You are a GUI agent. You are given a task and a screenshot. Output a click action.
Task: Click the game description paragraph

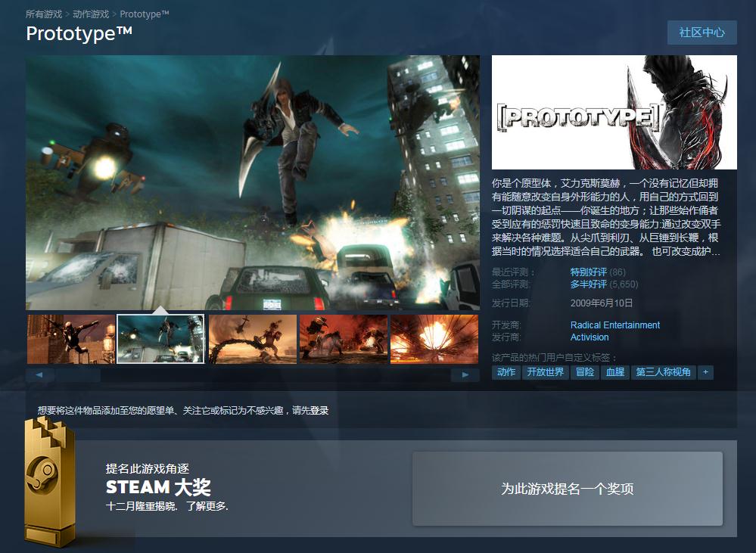pos(605,217)
